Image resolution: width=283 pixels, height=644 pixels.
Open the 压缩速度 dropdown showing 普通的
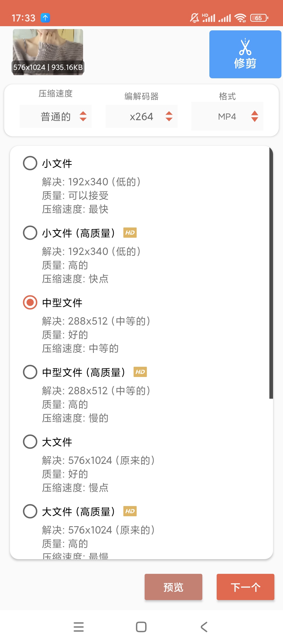[x=56, y=116]
